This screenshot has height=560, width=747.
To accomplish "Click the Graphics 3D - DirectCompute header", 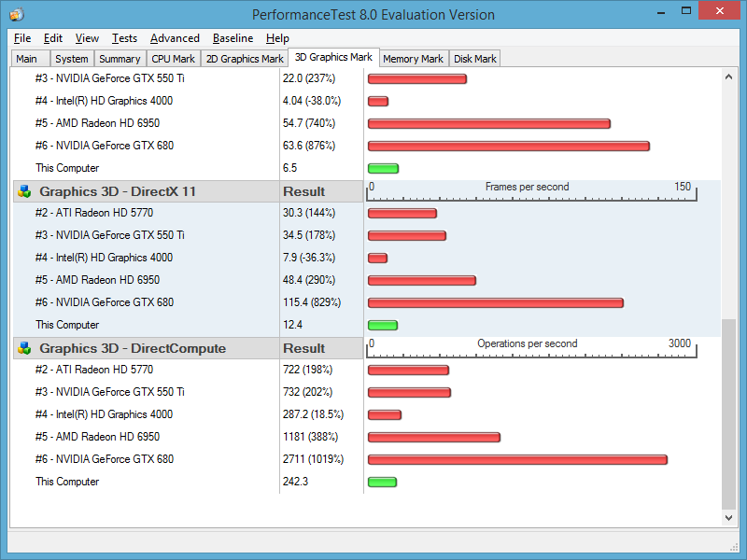I will point(146,348).
